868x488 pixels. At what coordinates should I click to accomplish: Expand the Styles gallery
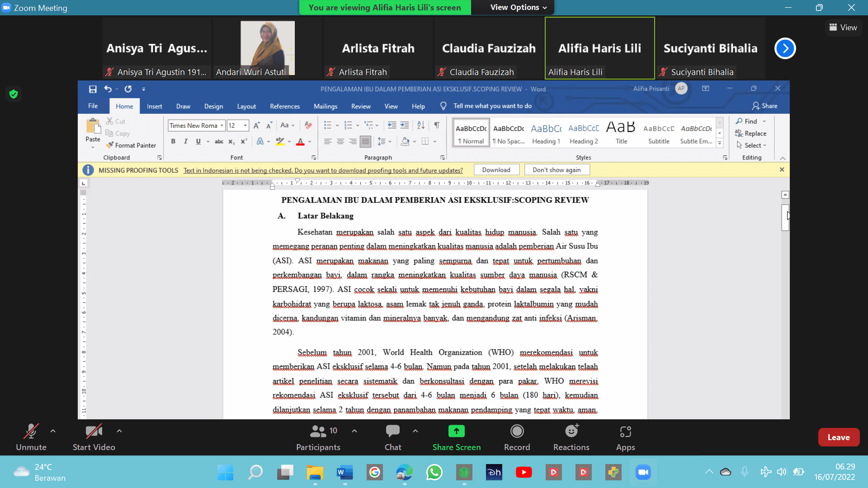(720, 144)
